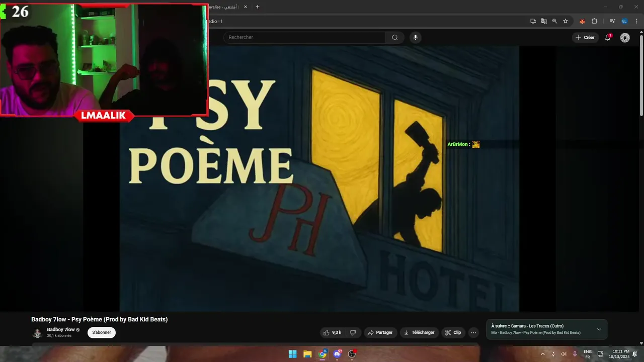644x362 pixels.
Task: Click the 20,1 k abonnés text
Action: tap(59, 336)
